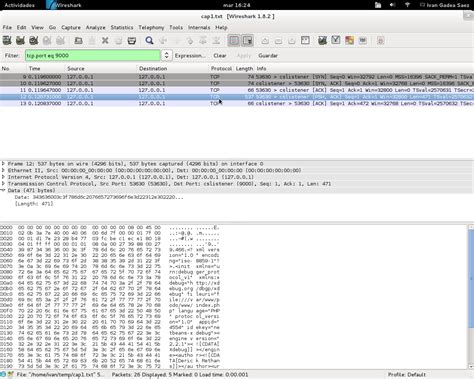Close this capture file icon
The image size is (474, 379).
(x=105, y=41)
